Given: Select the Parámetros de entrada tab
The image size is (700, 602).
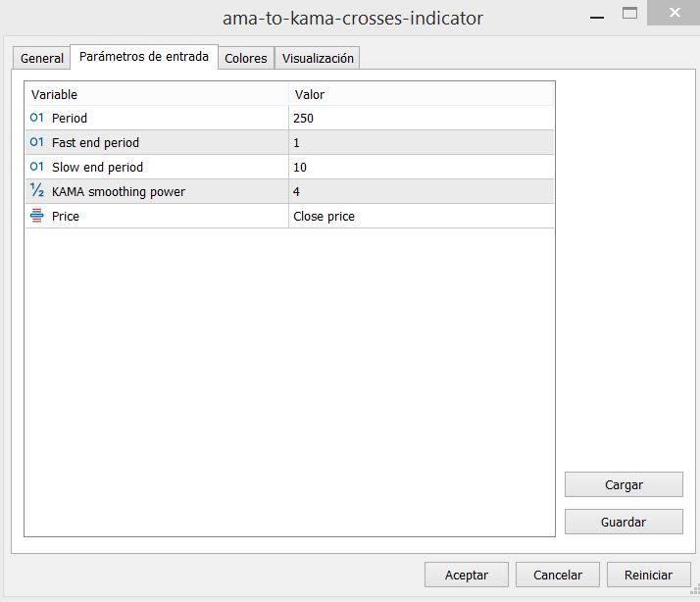Looking at the screenshot, I should point(144,57).
